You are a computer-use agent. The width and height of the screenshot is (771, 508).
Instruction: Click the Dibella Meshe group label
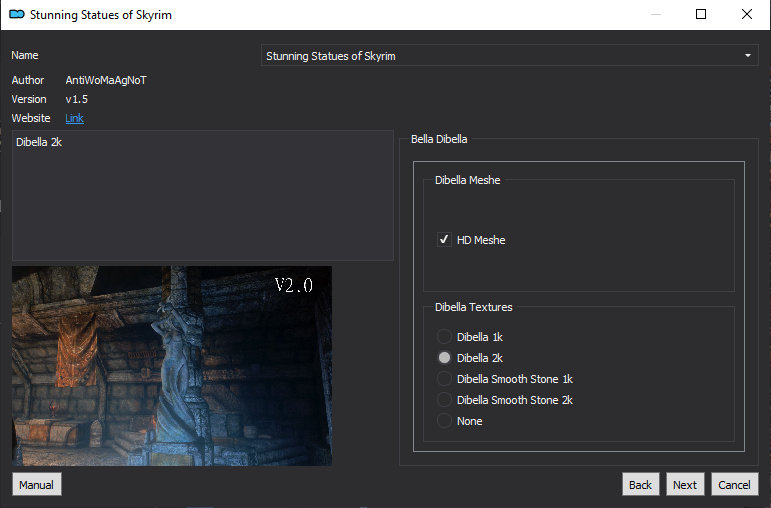click(x=467, y=180)
